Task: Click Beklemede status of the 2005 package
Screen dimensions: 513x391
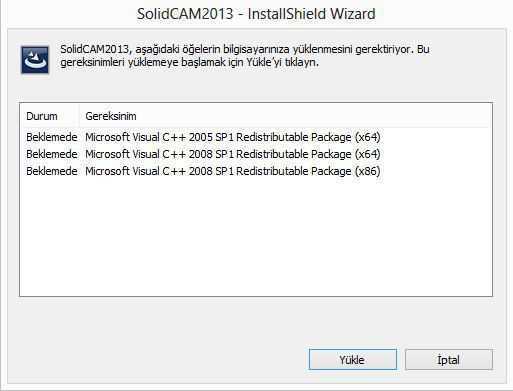Action: (52, 137)
